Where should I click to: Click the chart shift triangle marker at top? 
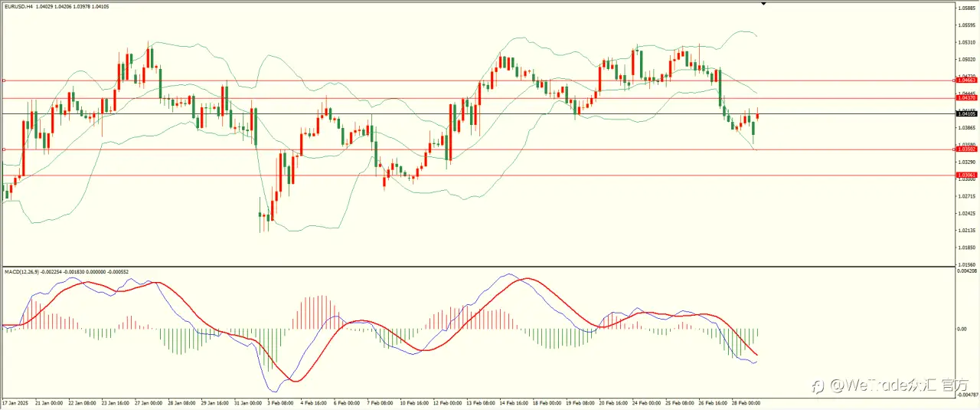(763, 4)
